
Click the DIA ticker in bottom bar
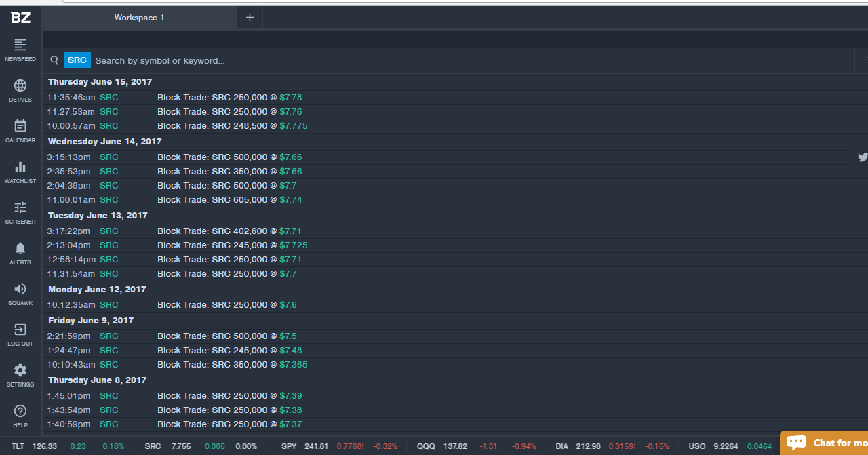[x=561, y=446]
